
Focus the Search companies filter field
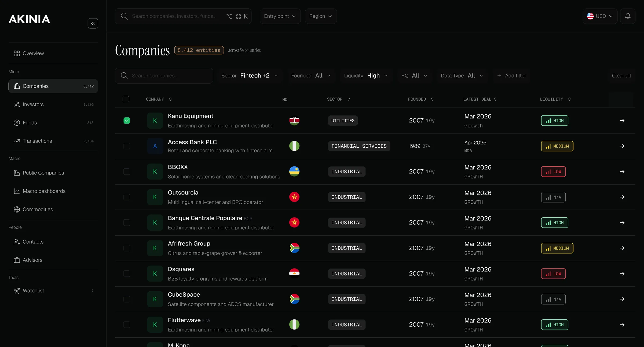point(164,76)
